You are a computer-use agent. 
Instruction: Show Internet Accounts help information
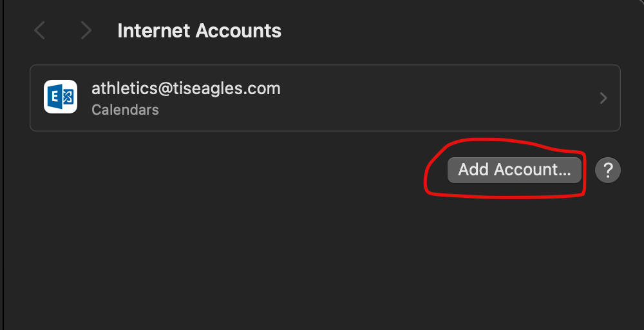pyautogui.click(x=607, y=170)
